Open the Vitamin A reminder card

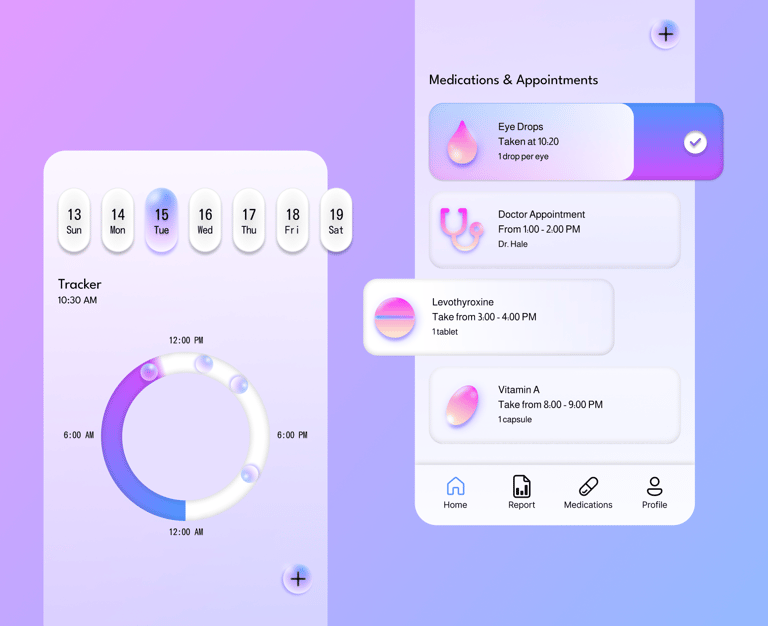click(554, 406)
